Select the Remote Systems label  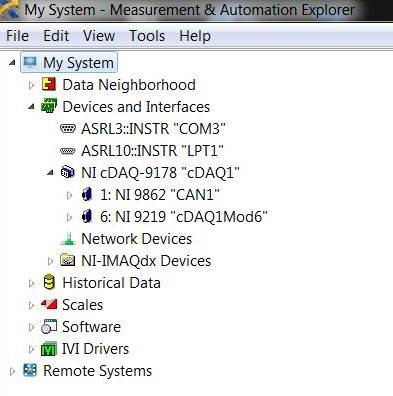click(97, 371)
